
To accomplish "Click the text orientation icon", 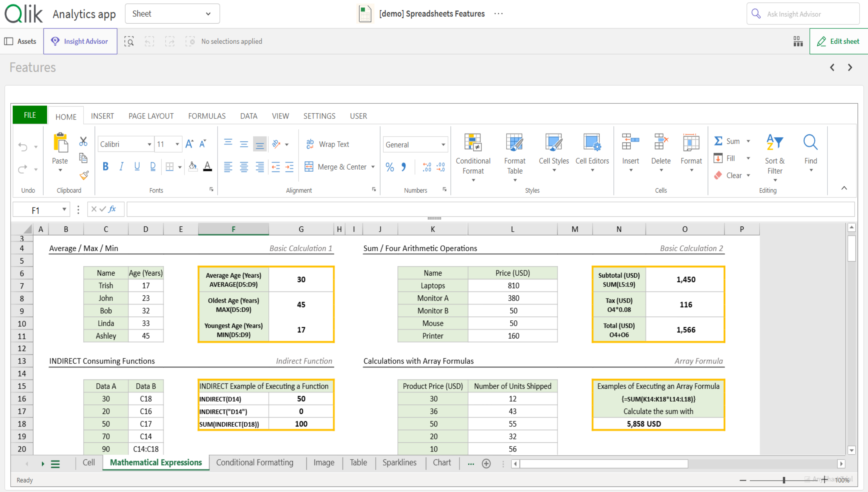I will (x=276, y=144).
